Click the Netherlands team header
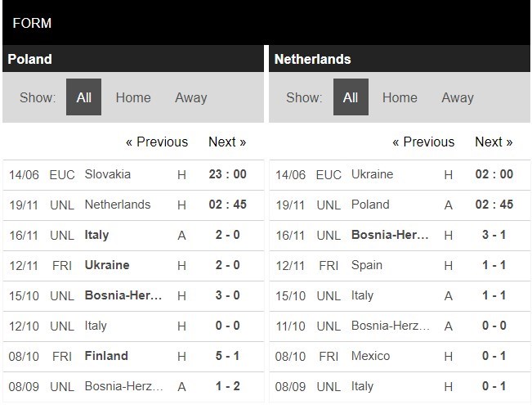 tap(313, 59)
